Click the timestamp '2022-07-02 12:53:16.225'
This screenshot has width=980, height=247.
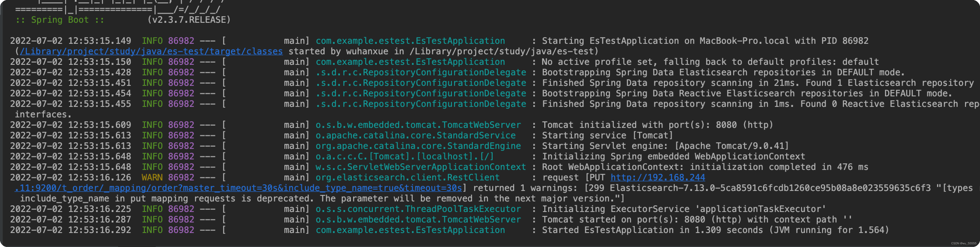70,209
